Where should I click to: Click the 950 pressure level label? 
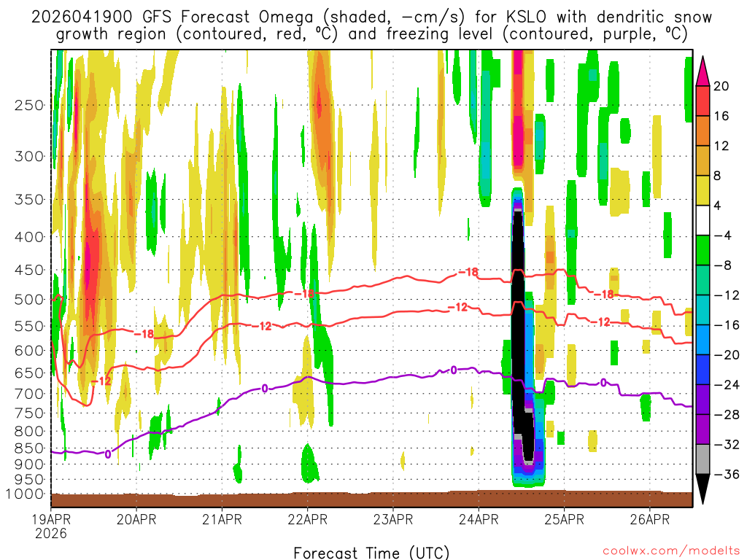point(29,480)
